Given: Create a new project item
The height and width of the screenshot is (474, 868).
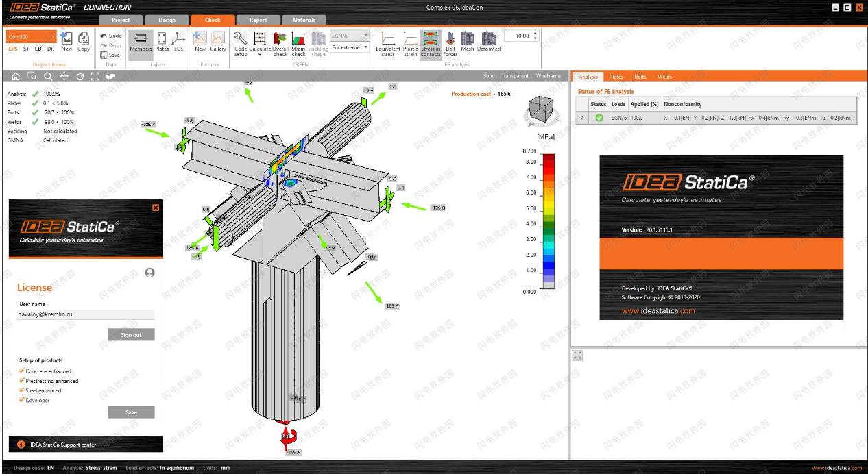Looking at the screenshot, I should (x=67, y=42).
